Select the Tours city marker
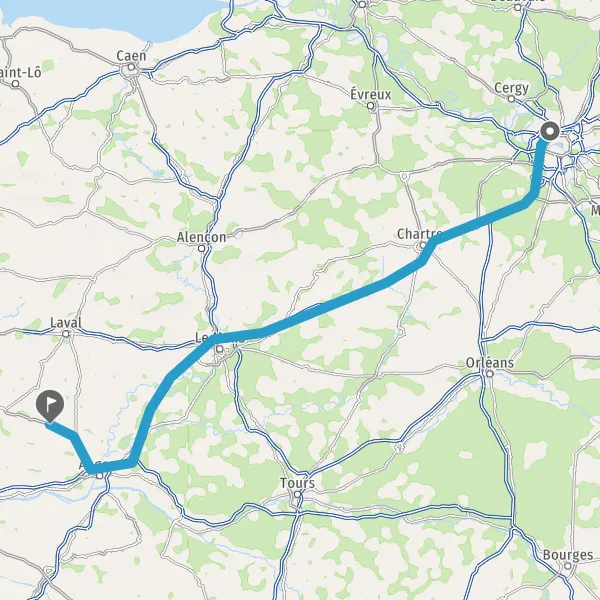Screen dimensions: 600x600 click(x=297, y=494)
